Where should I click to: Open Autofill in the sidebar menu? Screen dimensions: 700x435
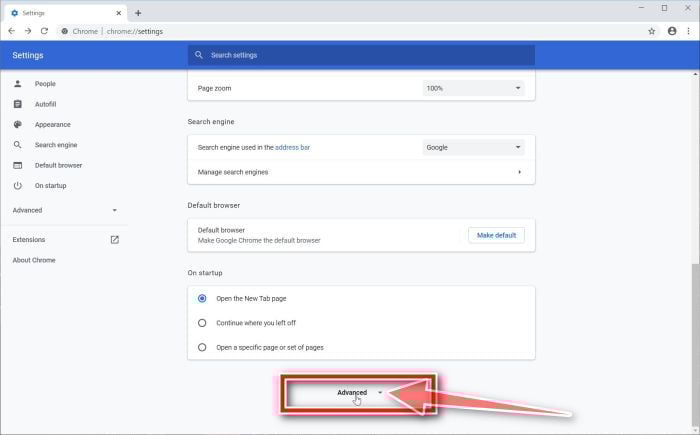(46, 104)
